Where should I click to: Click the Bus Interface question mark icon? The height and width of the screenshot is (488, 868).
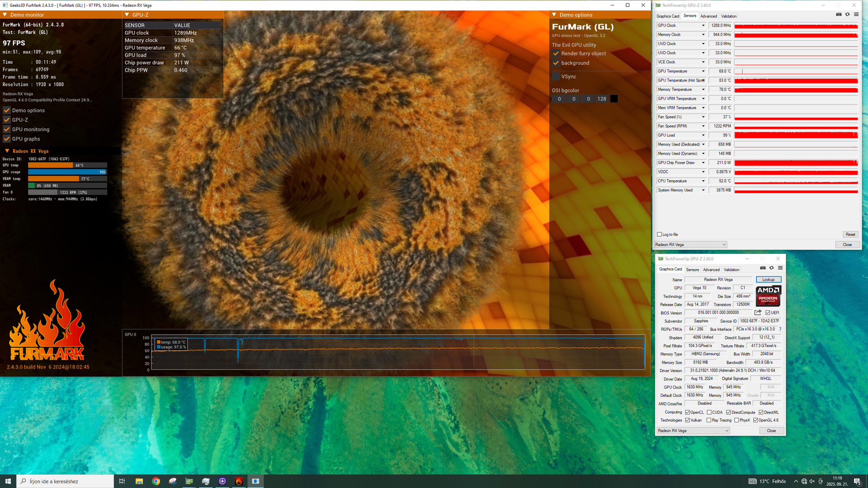[780, 329]
